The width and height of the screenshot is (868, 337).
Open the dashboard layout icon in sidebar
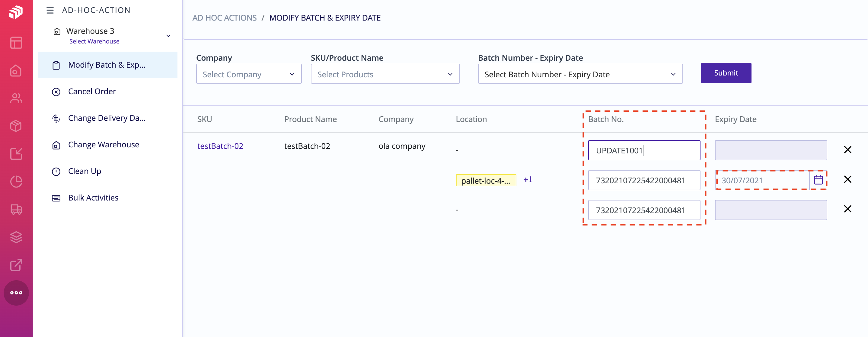(16, 43)
